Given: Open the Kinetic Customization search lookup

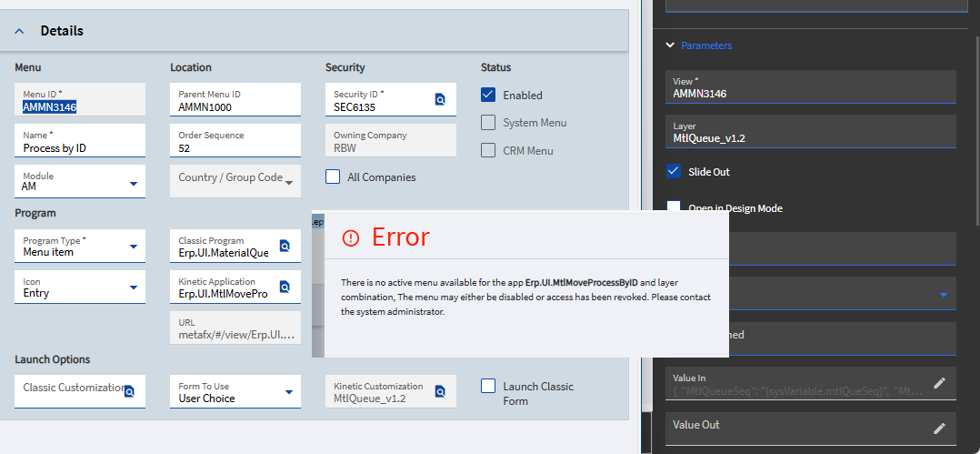Looking at the screenshot, I should (440, 391).
